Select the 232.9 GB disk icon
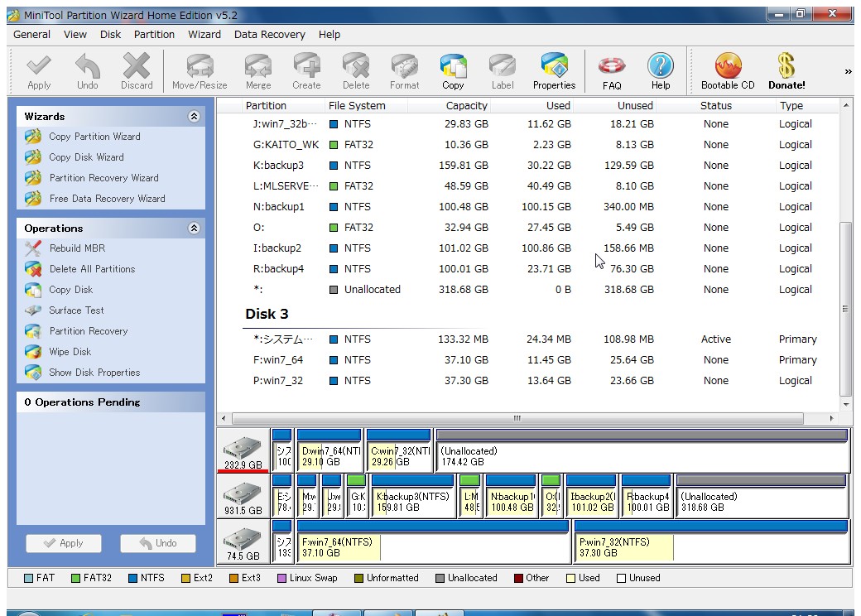This screenshot has width=861, height=616. tap(243, 451)
